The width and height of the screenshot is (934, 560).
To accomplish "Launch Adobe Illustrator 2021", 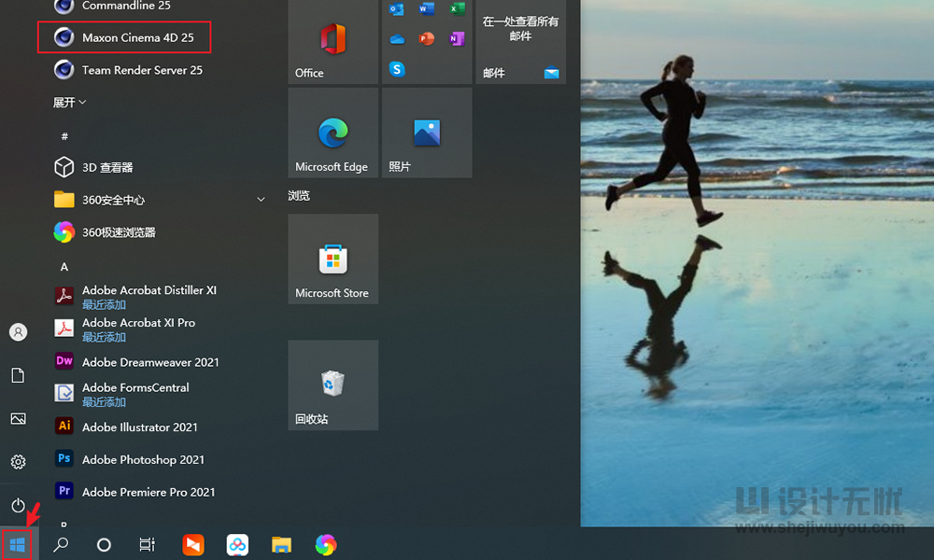I will click(126, 427).
